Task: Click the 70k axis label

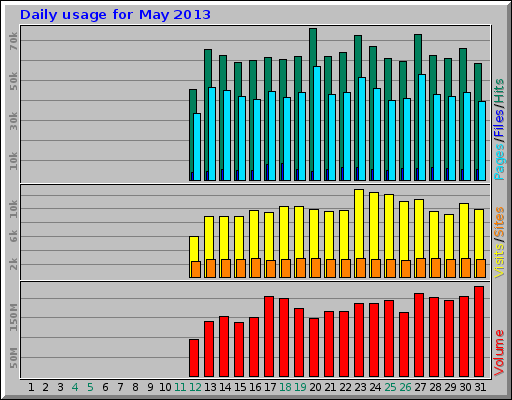Action: coord(13,41)
